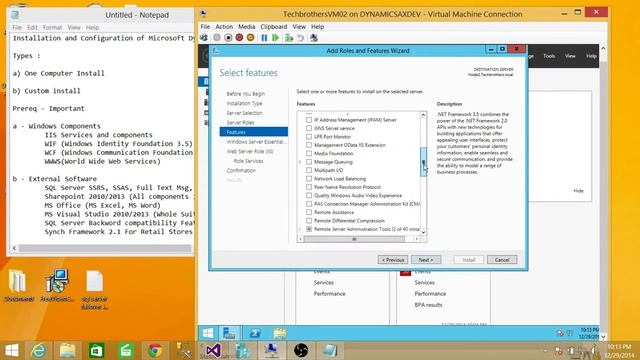640x360 pixels.
Task: Check Remote Assistance feature
Action: (309, 212)
